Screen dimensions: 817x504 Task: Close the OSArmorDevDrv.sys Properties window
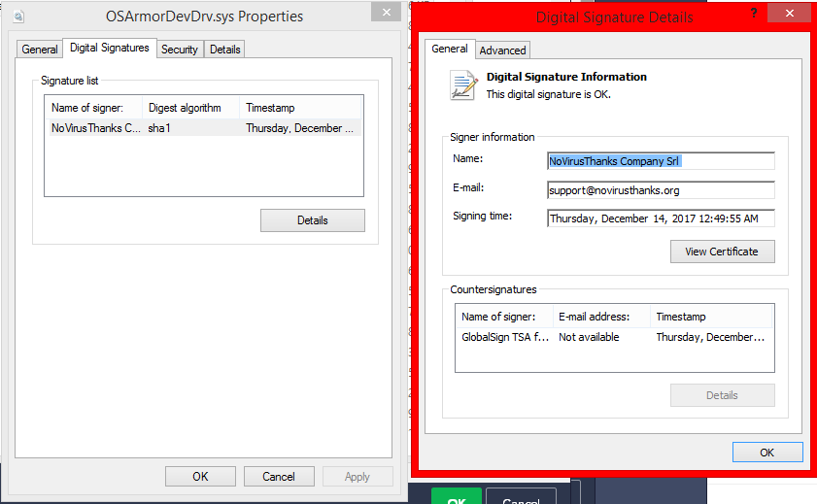point(386,12)
